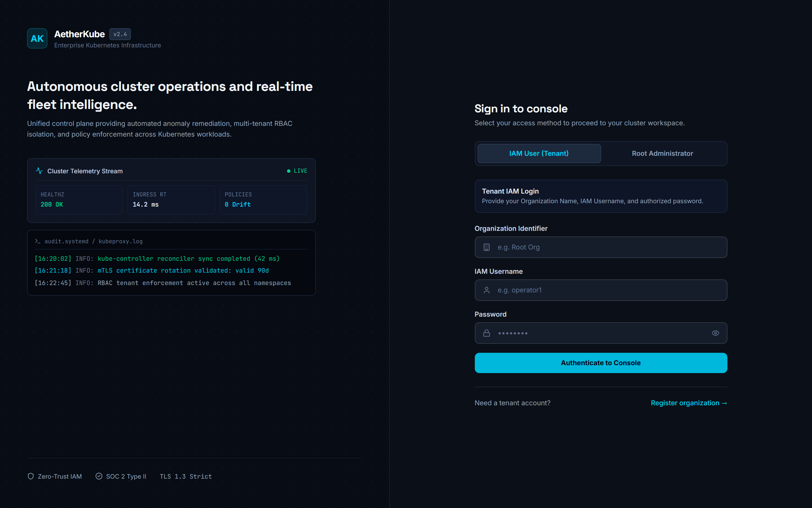812x508 pixels.
Task: Click the Enterprise Kubernetes Infrastructure subtitle
Action: (x=107, y=45)
